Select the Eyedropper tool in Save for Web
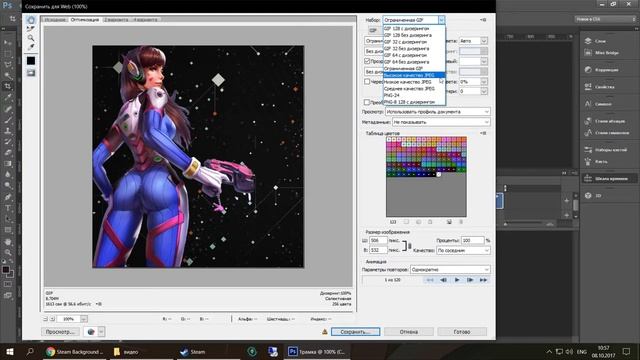This screenshot has width=640, height=360. click(x=31, y=47)
